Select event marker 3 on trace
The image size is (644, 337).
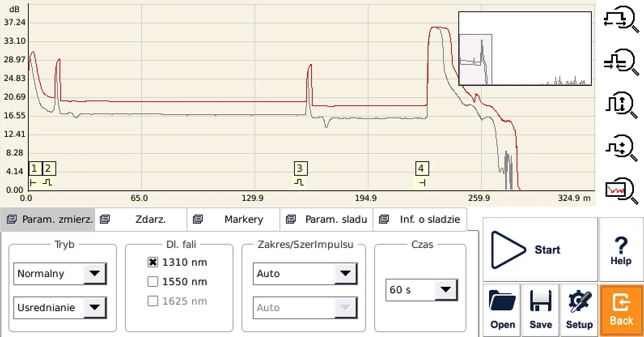[301, 168]
